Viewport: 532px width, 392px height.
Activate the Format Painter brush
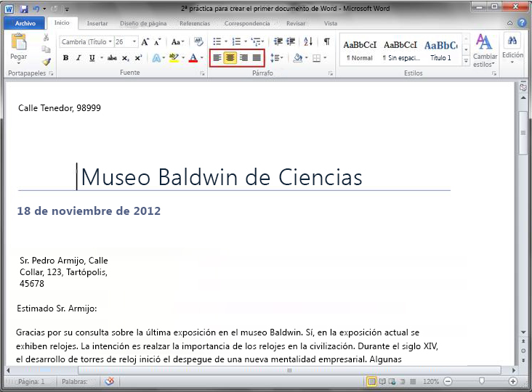click(47, 62)
